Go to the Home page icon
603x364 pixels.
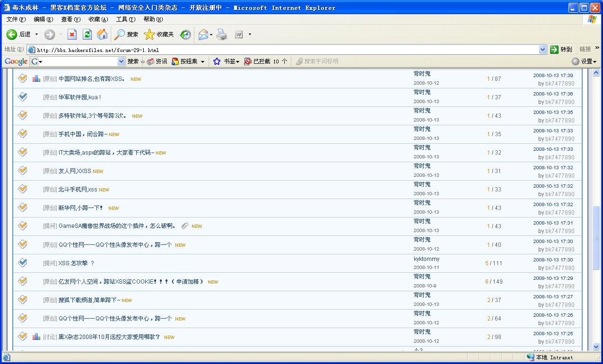102,35
